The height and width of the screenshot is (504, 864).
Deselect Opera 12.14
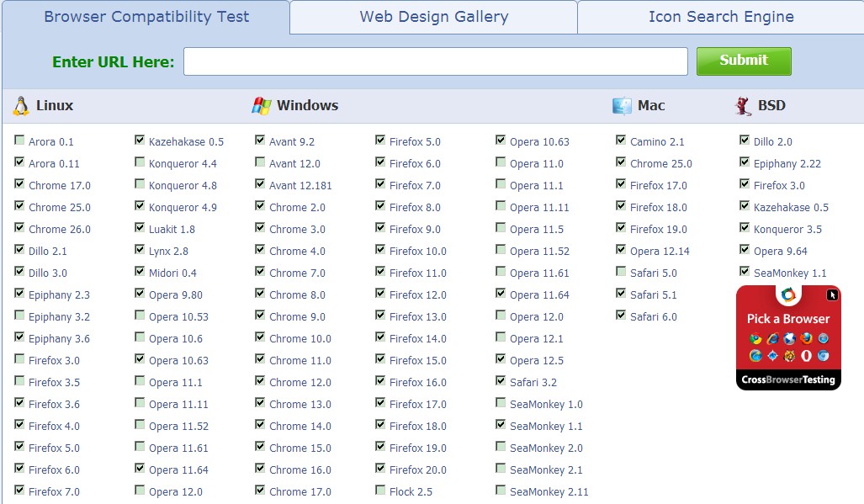coord(621,250)
